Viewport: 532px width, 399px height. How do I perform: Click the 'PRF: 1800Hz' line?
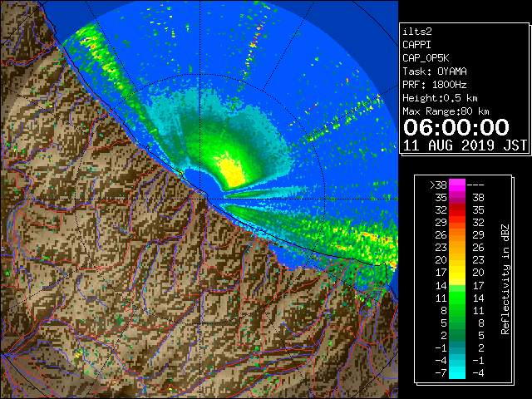pos(435,85)
